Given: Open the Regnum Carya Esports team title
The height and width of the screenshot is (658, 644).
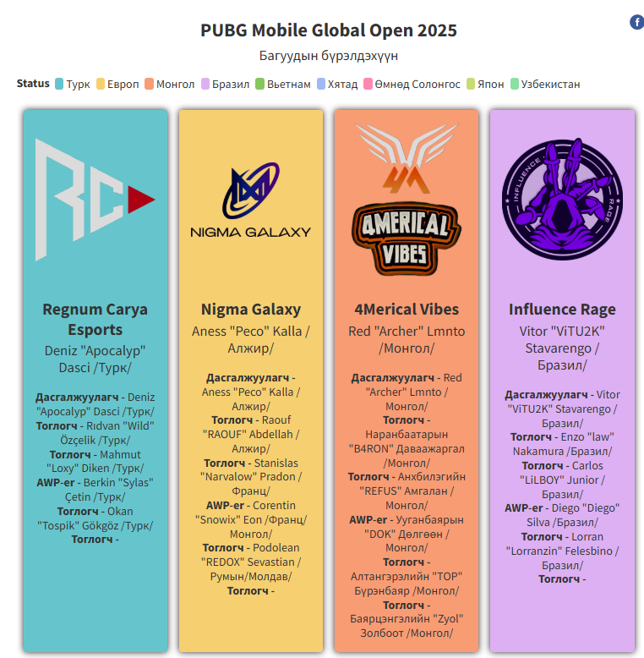Looking at the screenshot, I should pos(95,320).
